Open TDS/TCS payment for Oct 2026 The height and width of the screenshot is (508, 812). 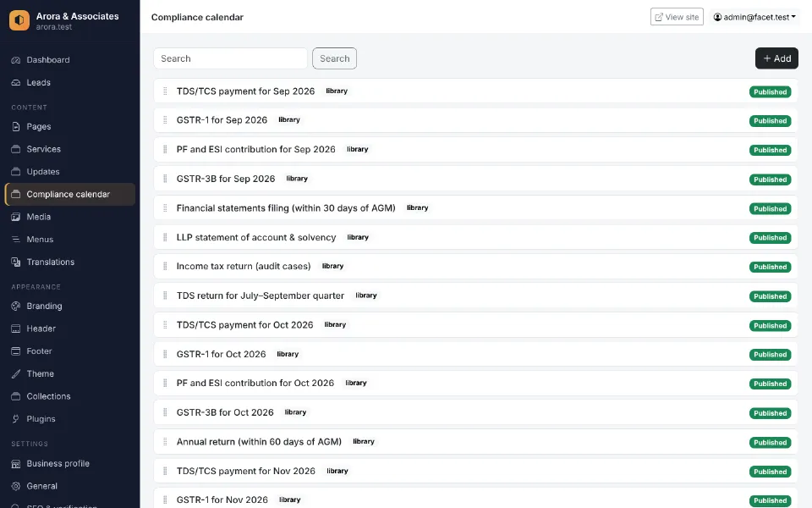tap(245, 325)
